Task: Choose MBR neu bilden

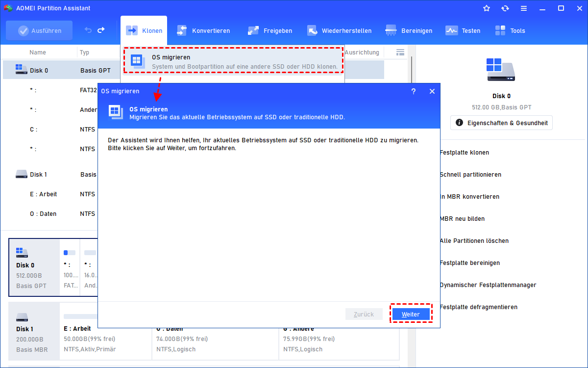Action: [462, 219]
